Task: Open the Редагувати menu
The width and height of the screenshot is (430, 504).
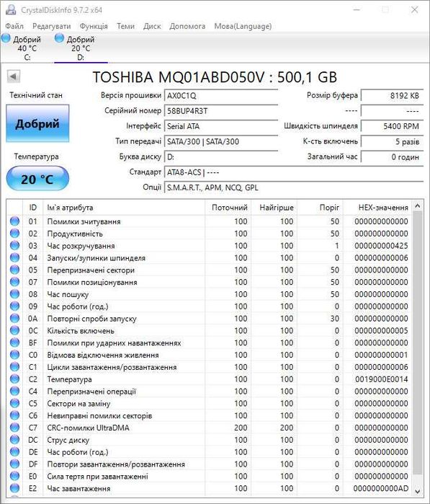Action: tap(51, 26)
